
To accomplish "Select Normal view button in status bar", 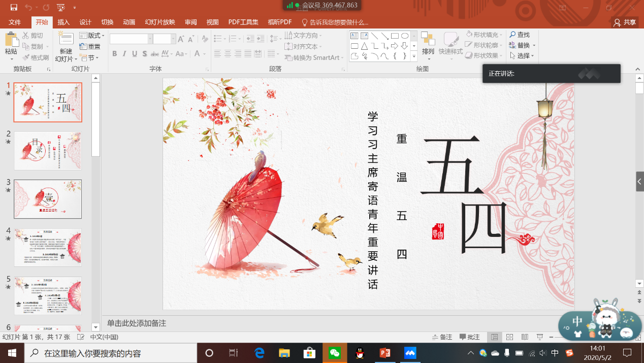I will coord(494,337).
